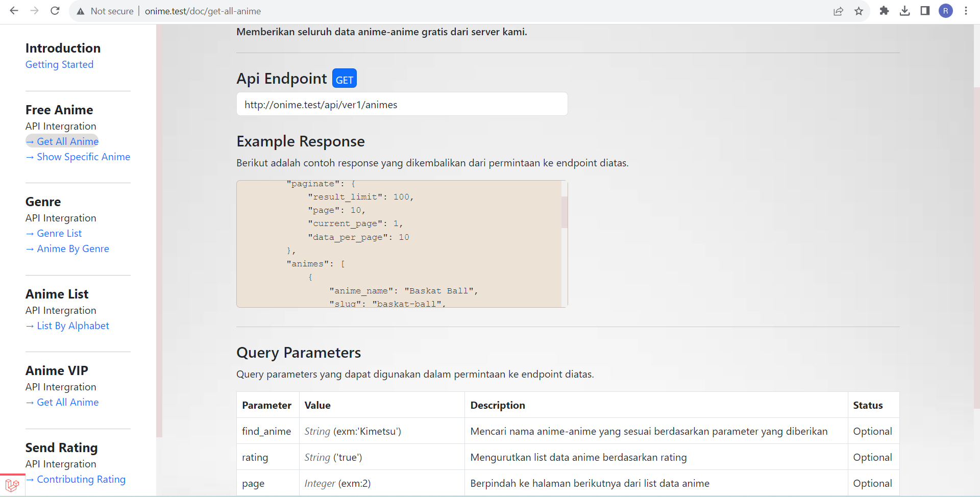The image size is (980, 497).
Task: Go back using the browser back arrow
Action: [14, 11]
